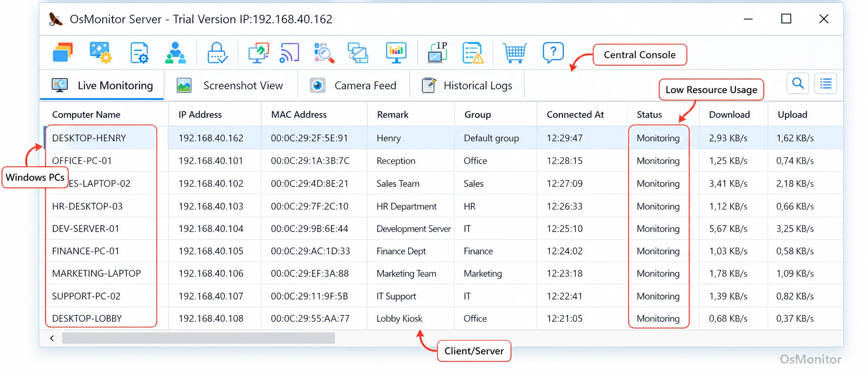Image resolution: width=868 pixels, height=374 pixels.
Task: Click the overlapping monitors screen-share icon
Action: [x=358, y=53]
